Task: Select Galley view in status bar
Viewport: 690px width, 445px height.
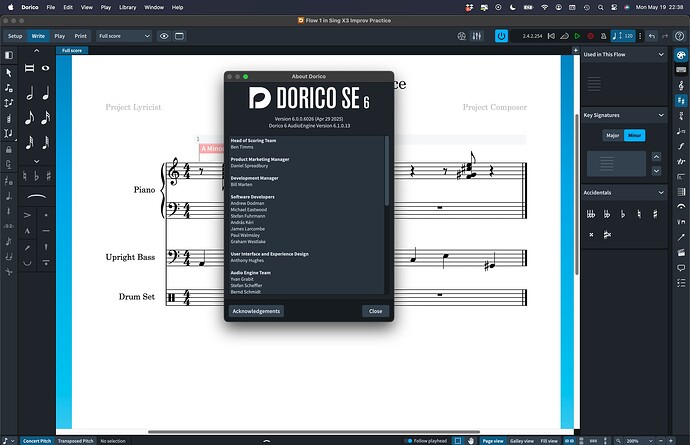Action: pyautogui.click(x=522, y=441)
